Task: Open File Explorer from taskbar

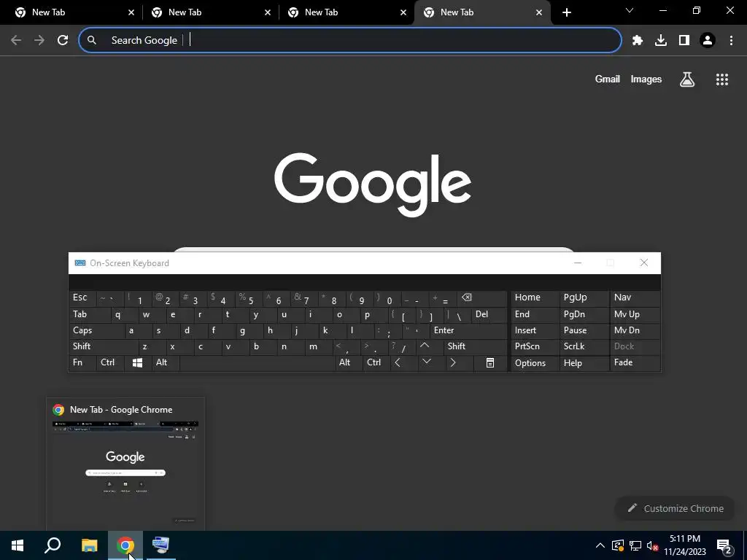Action: [89, 545]
